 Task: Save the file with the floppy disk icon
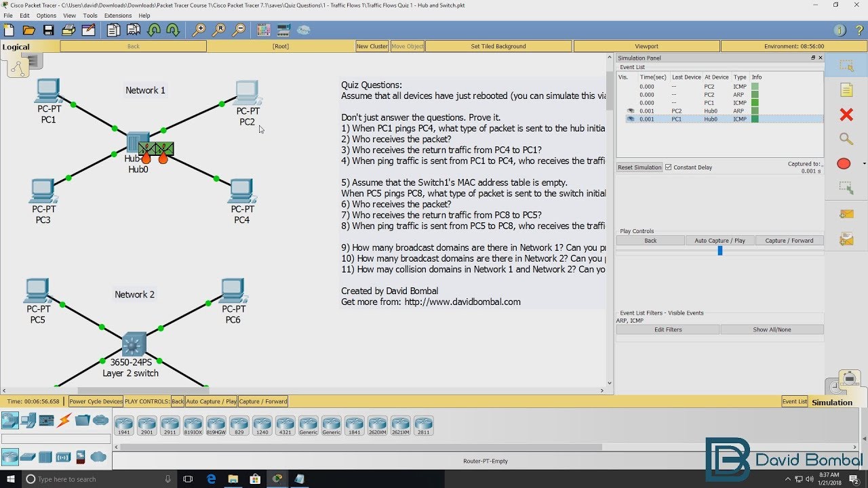click(x=48, y=30)
